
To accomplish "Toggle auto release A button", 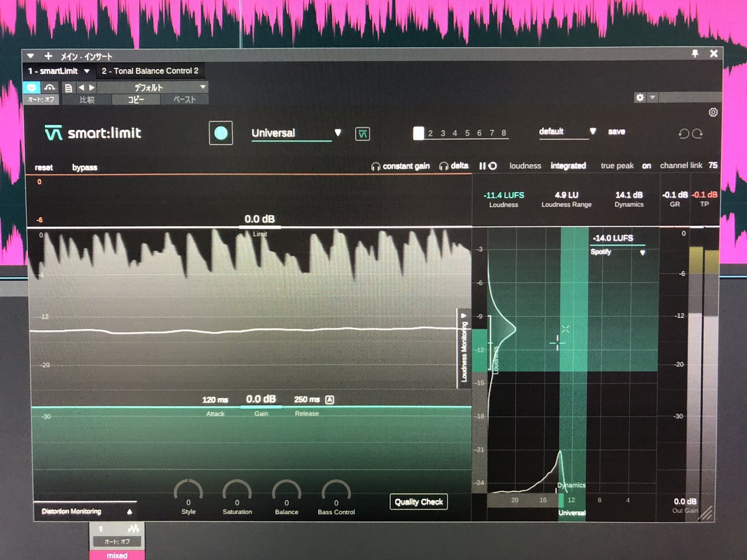I will point(330,399).
